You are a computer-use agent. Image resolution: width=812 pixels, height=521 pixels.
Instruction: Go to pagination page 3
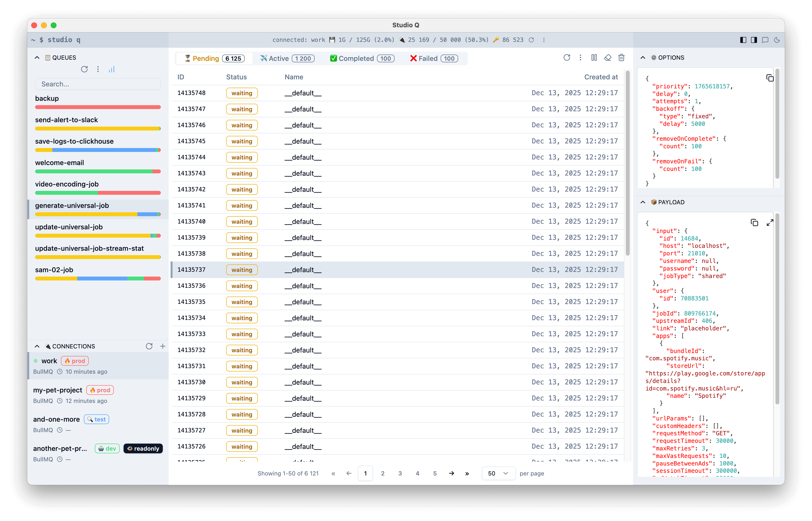point(400,473)
